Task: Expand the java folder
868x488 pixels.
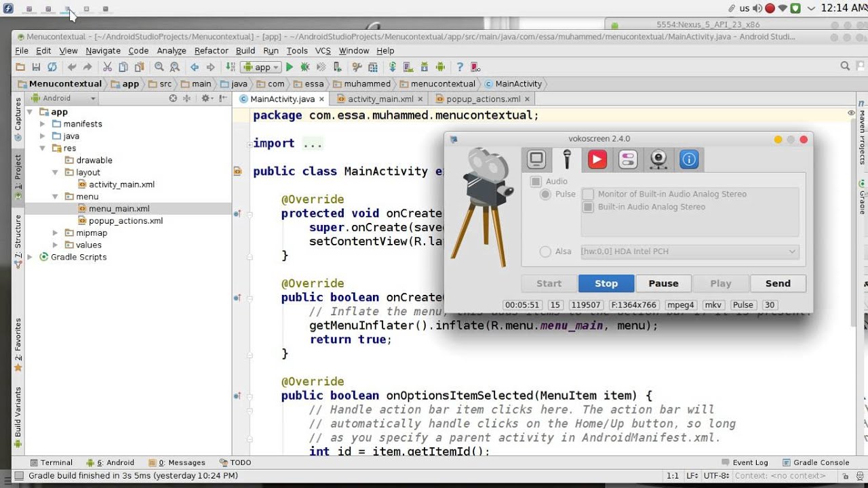Action: tap(43, 136)
